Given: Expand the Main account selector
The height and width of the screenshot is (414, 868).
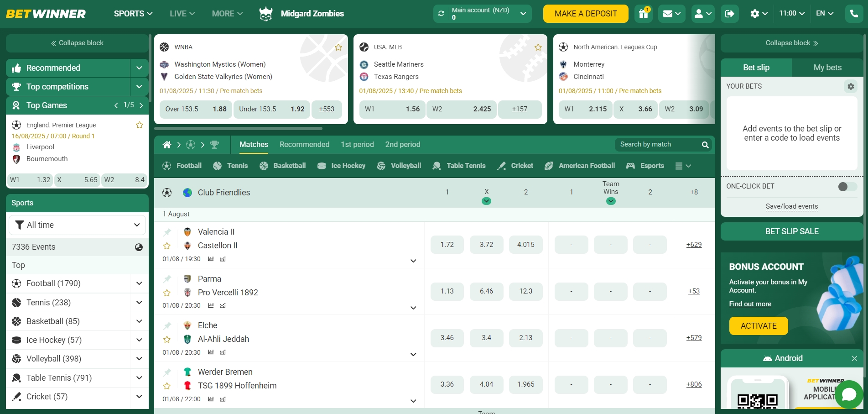Looking at the screenshot, I should coord(523,14).
